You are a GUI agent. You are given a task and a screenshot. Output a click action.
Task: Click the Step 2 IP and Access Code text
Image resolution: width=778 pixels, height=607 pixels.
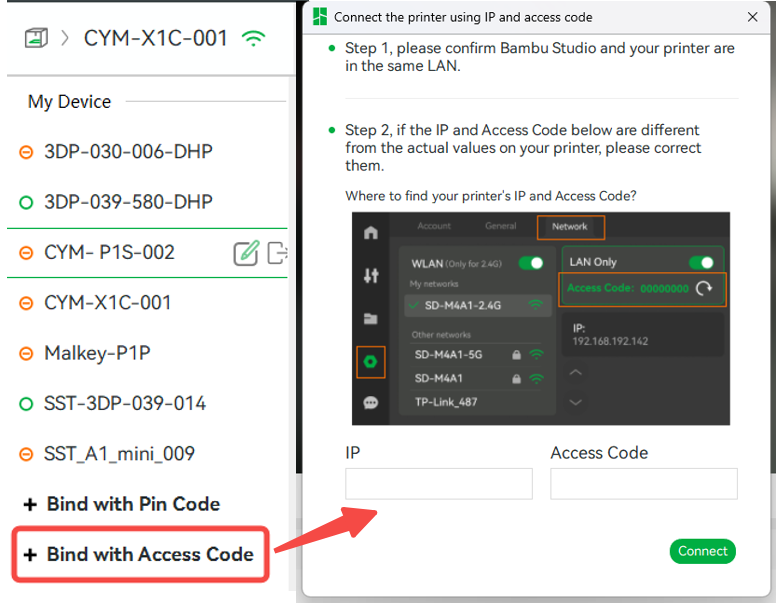point(523,148)
